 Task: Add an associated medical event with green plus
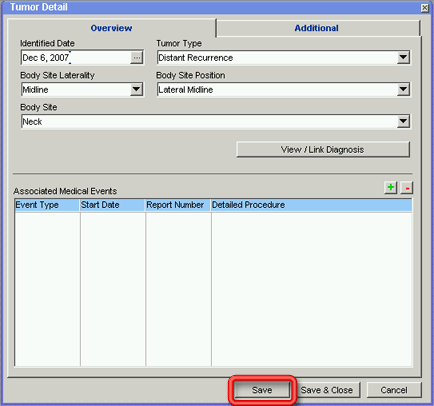coord(390,188)
